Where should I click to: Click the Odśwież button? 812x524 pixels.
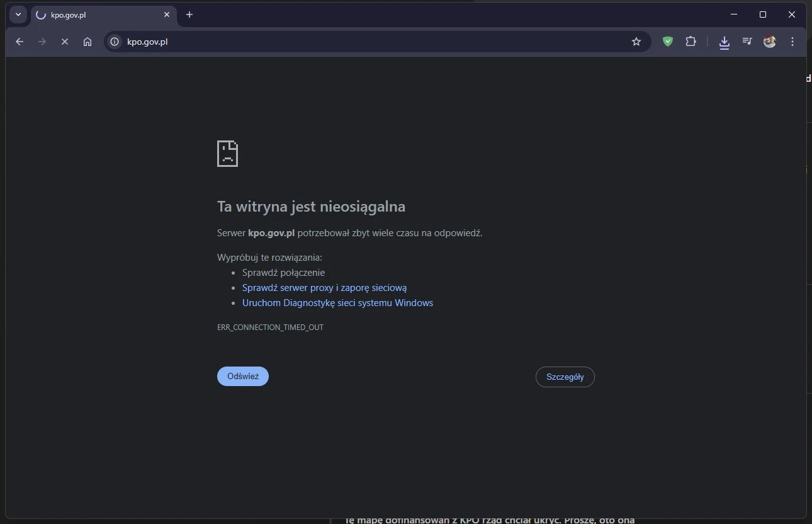(x=243, y=376)
